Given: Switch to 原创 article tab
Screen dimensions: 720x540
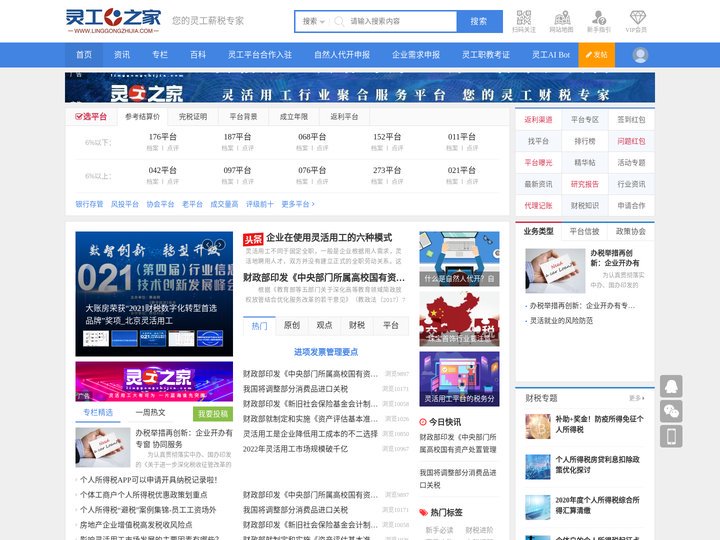Looking at the screenshot, I should click(x=292, y=326).
